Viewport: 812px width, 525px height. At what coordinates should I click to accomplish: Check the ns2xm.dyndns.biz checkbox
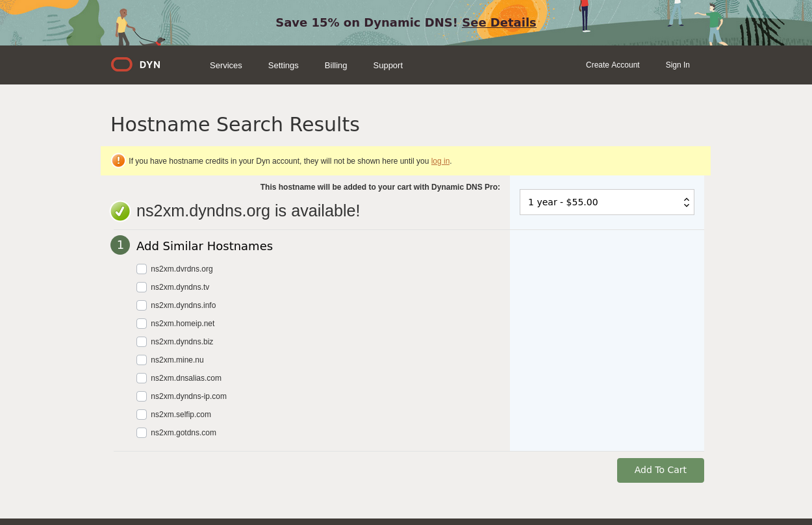[142, 342]
